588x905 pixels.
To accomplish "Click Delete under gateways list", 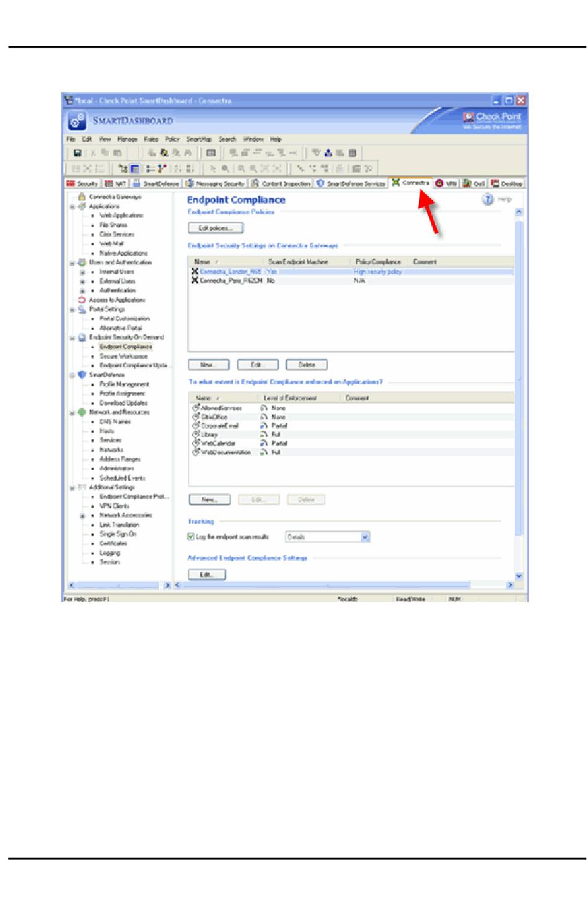I will (x=306, y=365).
